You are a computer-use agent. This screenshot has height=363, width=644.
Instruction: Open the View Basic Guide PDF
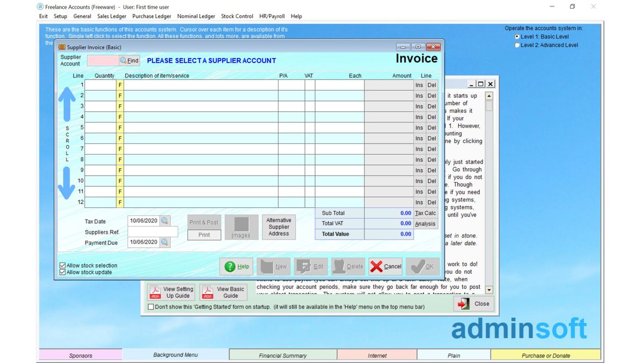[x=223, y=292]
